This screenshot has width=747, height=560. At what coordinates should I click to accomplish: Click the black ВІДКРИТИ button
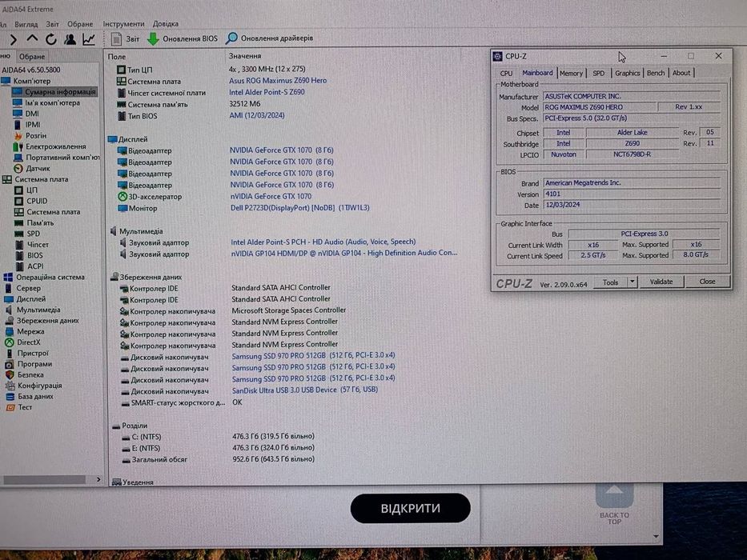[410, 508]
